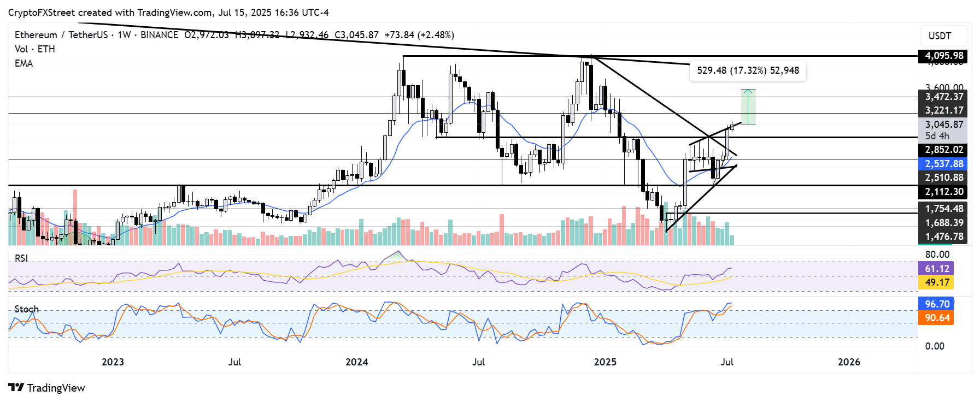Select the Vol · ETH indicator legend

point(34,49)
